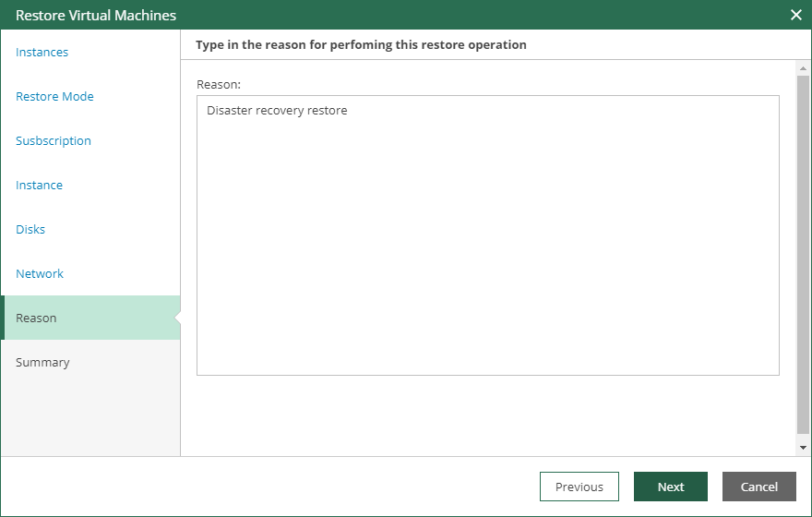Click the vertical scrollbar thumb
Screen dimensions: 812x517
click(x=803, y=249)
